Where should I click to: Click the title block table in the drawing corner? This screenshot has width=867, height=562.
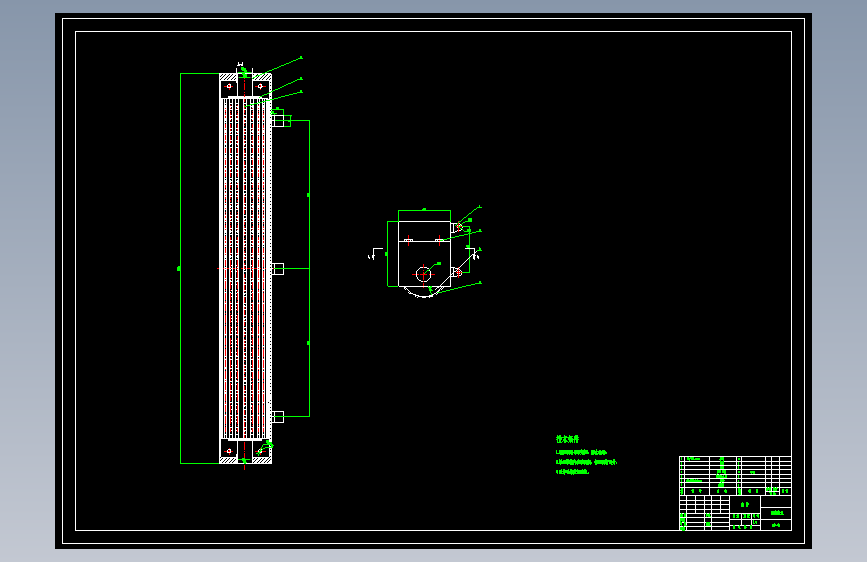point(735,493)
